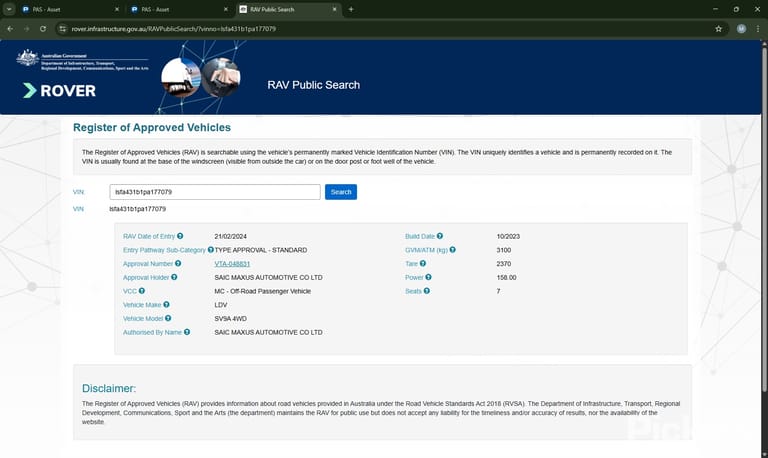768x458 pixels.
Task: Go back using browser back arrow
Action: point(10,29)
